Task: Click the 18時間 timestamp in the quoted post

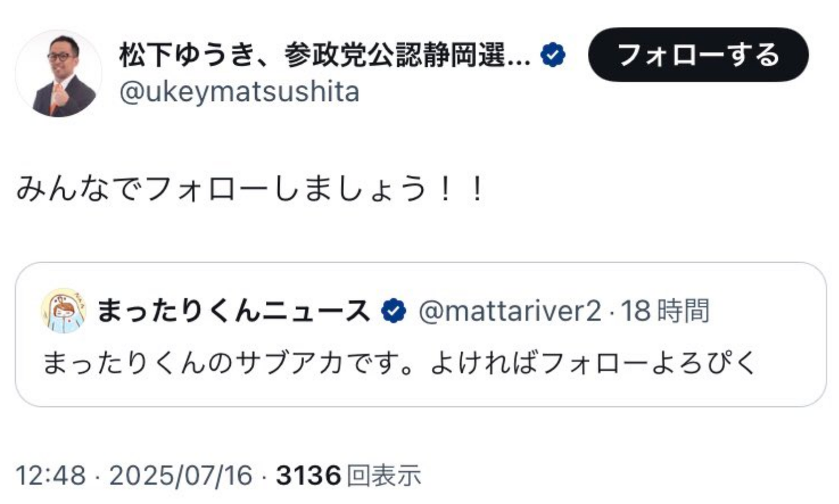Action: pos(665,312)
